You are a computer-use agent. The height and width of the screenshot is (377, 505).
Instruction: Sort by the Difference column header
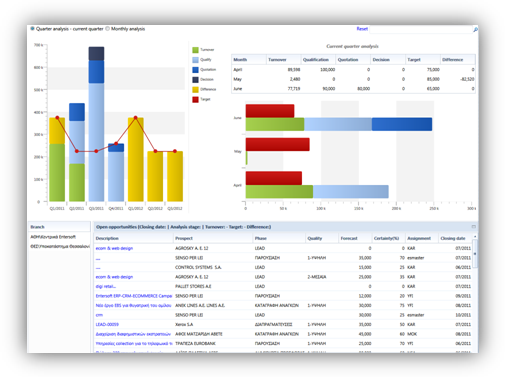click(458, 60)
